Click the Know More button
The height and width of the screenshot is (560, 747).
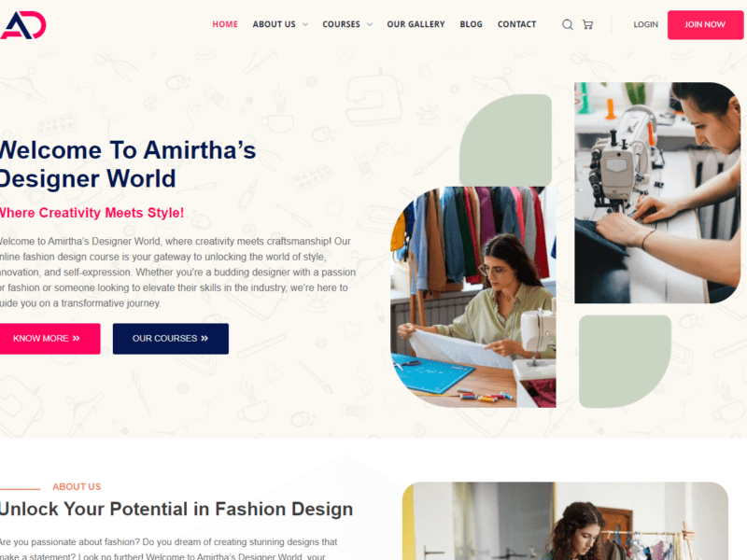click(49, 339)
